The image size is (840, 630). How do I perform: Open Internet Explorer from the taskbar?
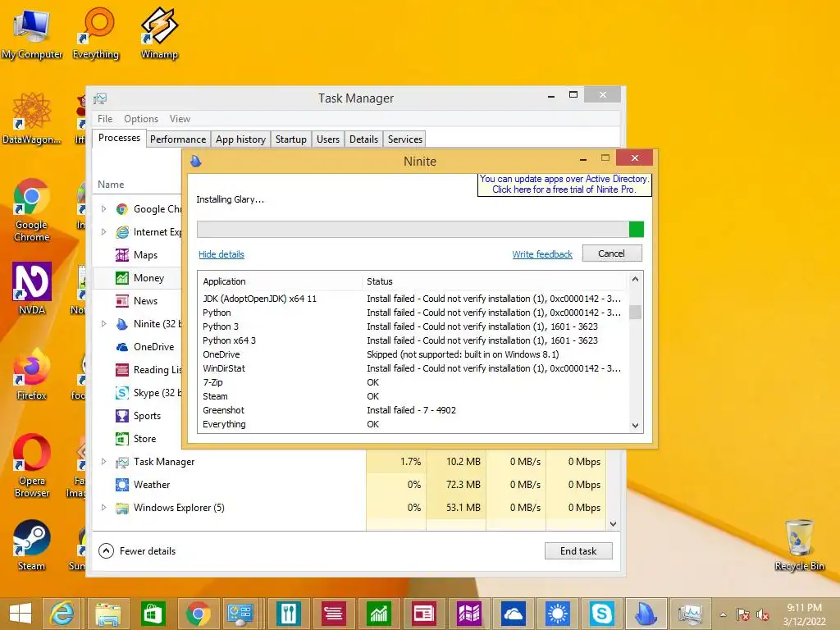point(62,614)
